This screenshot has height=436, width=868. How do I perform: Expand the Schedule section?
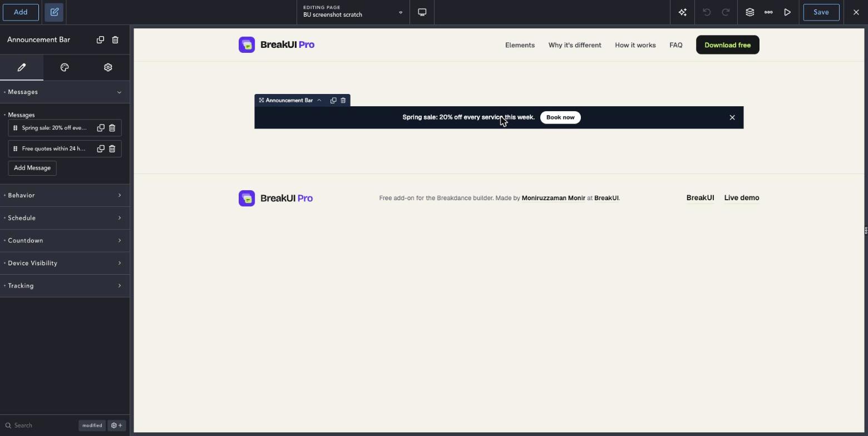tap(65, 218)
